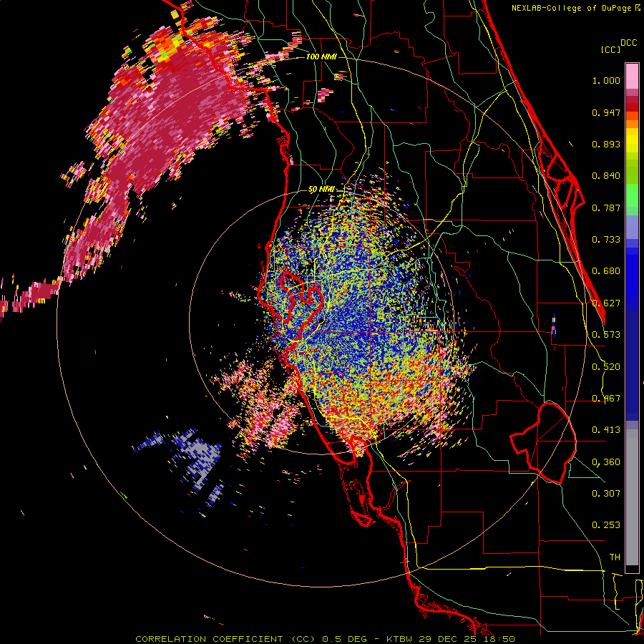Click the 0.467 scale value

click(x=606, y=399)
